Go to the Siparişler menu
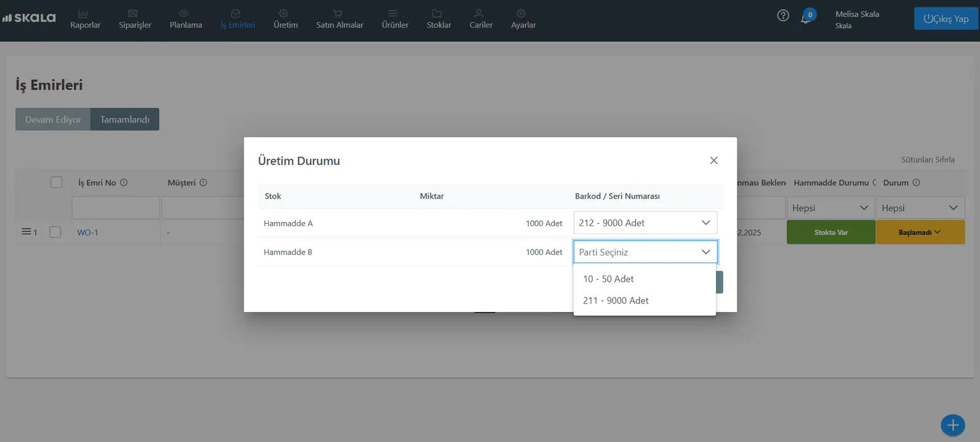The height and width of the screenshot is (442, 980). [135, 19]
